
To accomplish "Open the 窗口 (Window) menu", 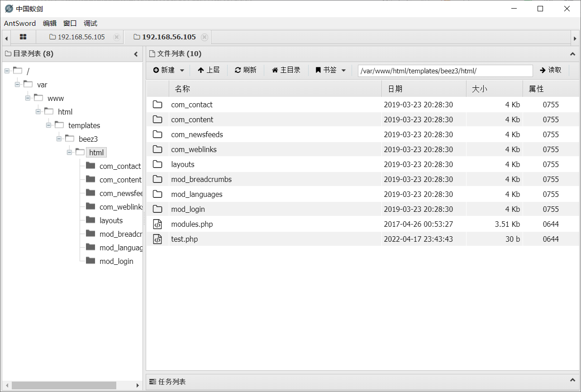I will tap(70, 24).
